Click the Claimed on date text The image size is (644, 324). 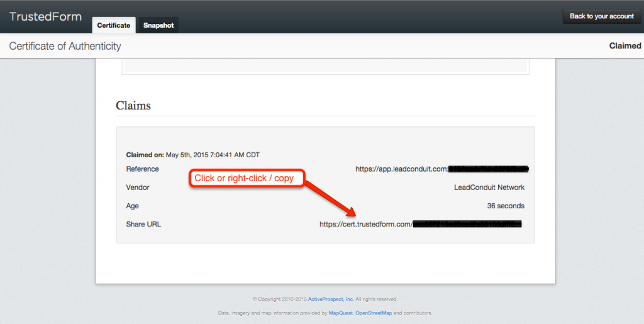coord(193,155)
